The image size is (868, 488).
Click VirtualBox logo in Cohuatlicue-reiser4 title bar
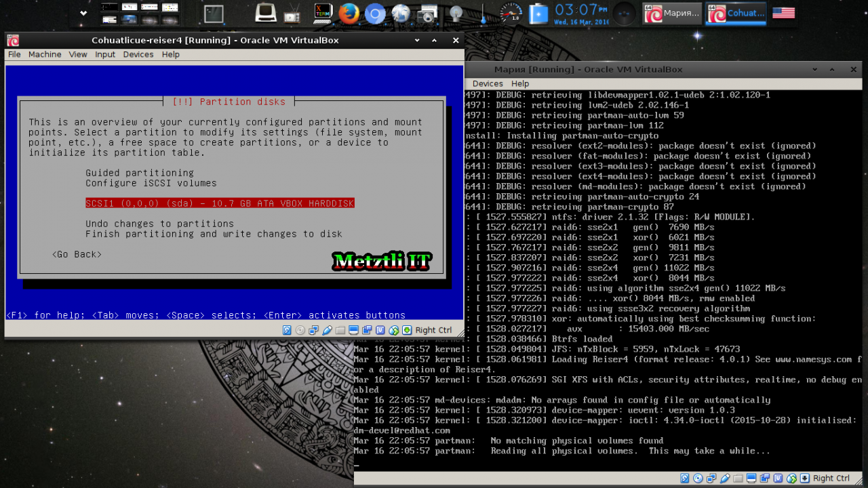pos(13,40)
